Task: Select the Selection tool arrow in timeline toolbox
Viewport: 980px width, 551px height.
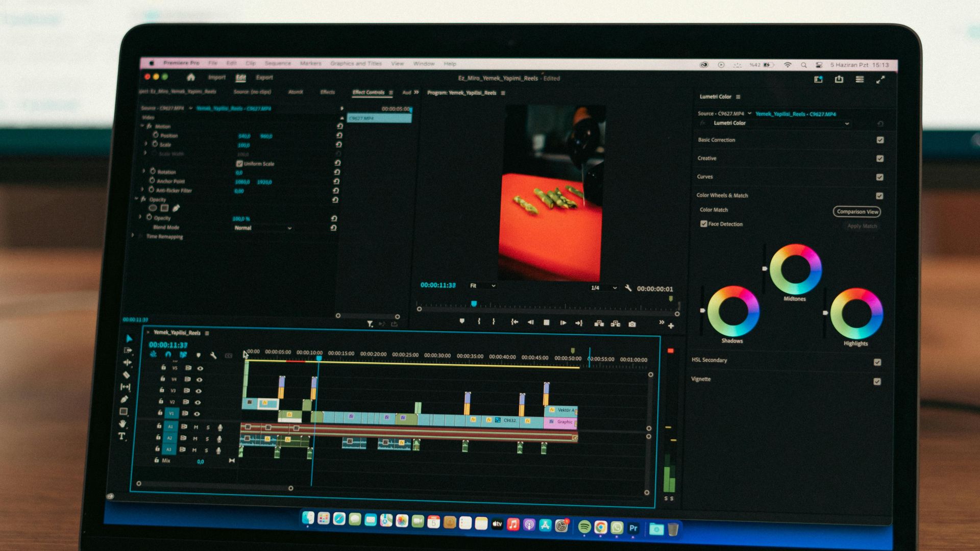Action: tap(129, 338)
